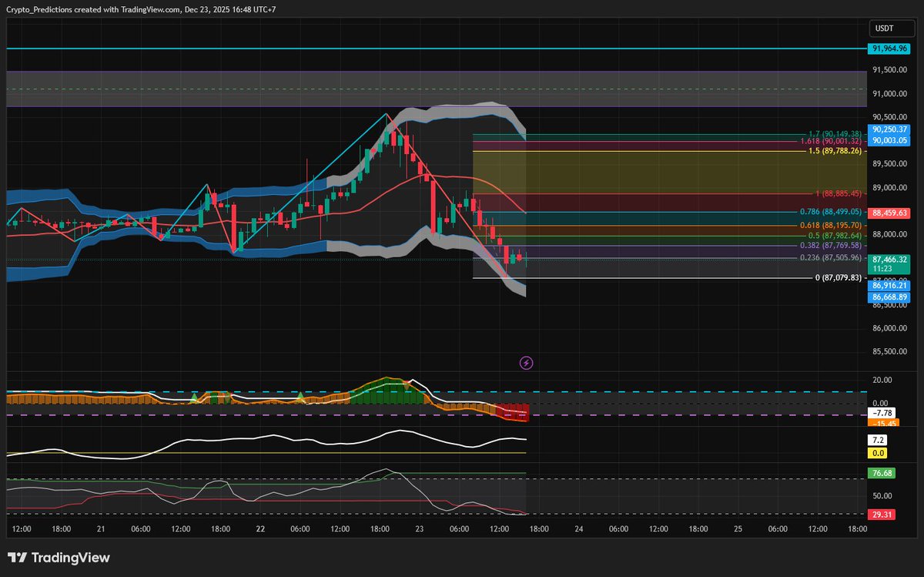Click the 91,000.00 price axis tick
Viewport: 924px width, 577px height.
point(889,94)
